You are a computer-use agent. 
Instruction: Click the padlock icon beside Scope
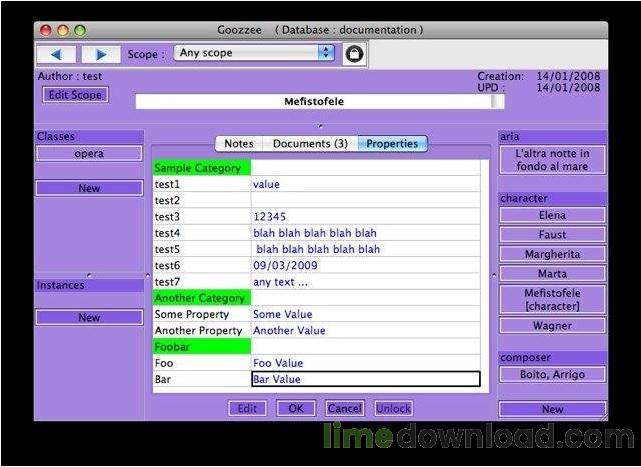click(x=354, y=54)
